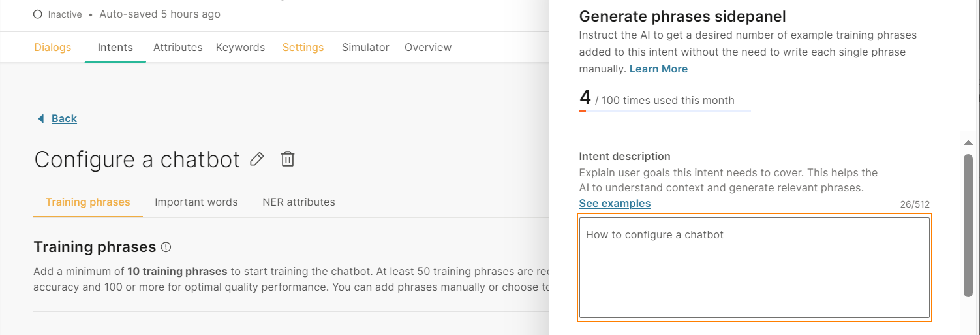Click the info icon beside Training phrases heading
Image resolution: width=980 pixels, height=335 pixels.
[x=166, y=247]
